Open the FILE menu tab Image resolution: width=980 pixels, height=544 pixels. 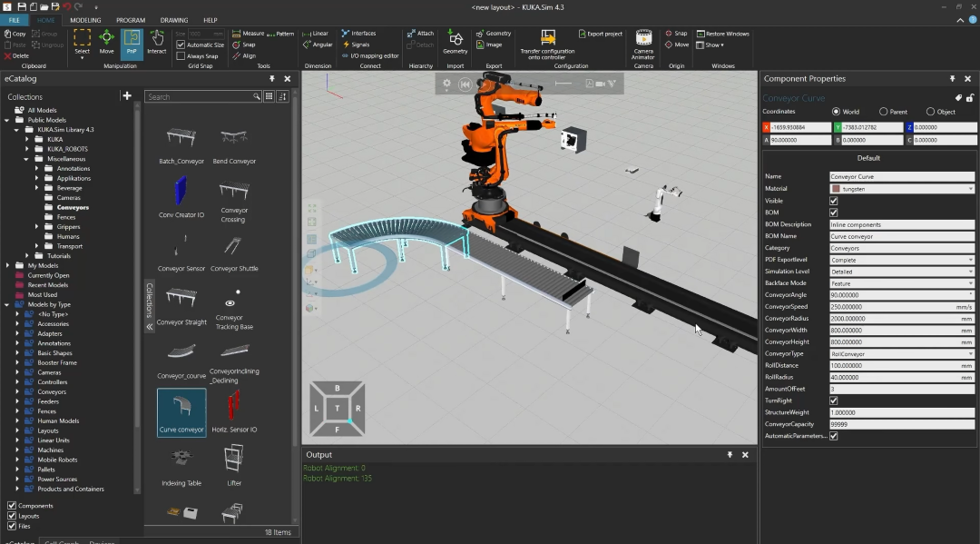14,20
